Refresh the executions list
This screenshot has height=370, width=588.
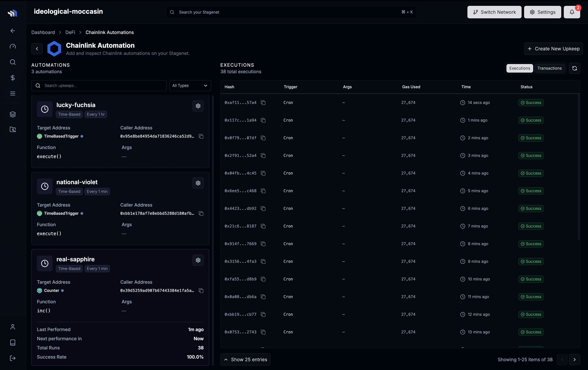point(575,68)
